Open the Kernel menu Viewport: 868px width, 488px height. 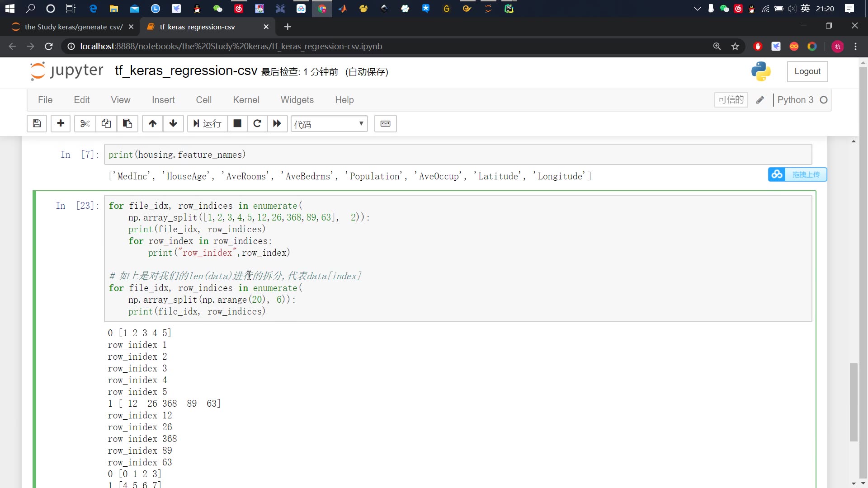pos(246,100)
